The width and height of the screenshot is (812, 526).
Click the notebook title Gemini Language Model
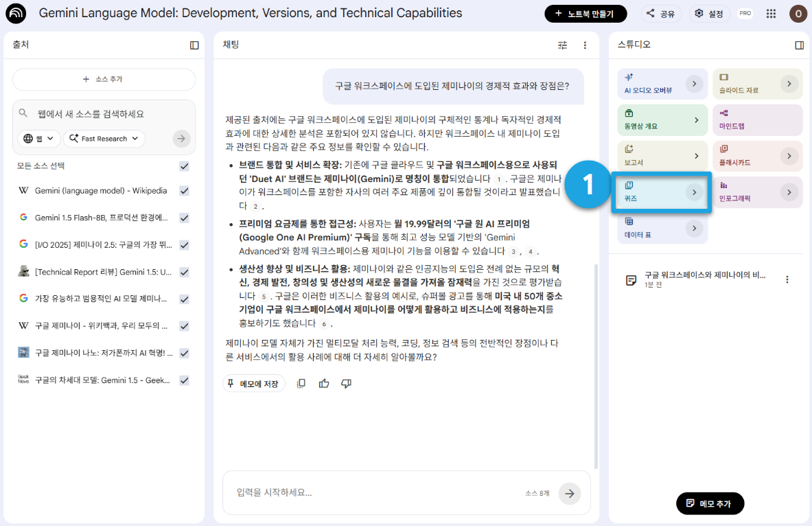251,13
